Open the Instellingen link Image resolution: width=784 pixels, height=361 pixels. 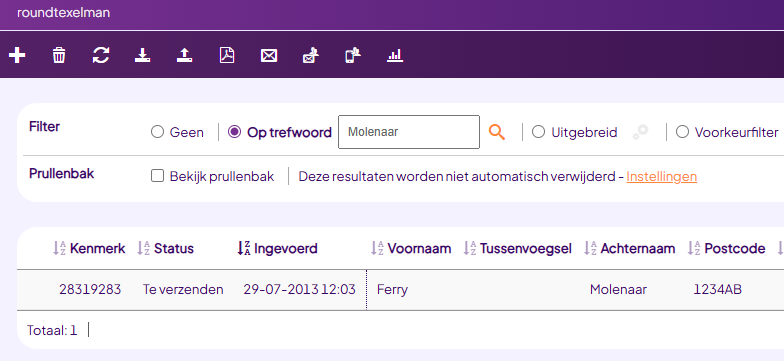point(662,176)
